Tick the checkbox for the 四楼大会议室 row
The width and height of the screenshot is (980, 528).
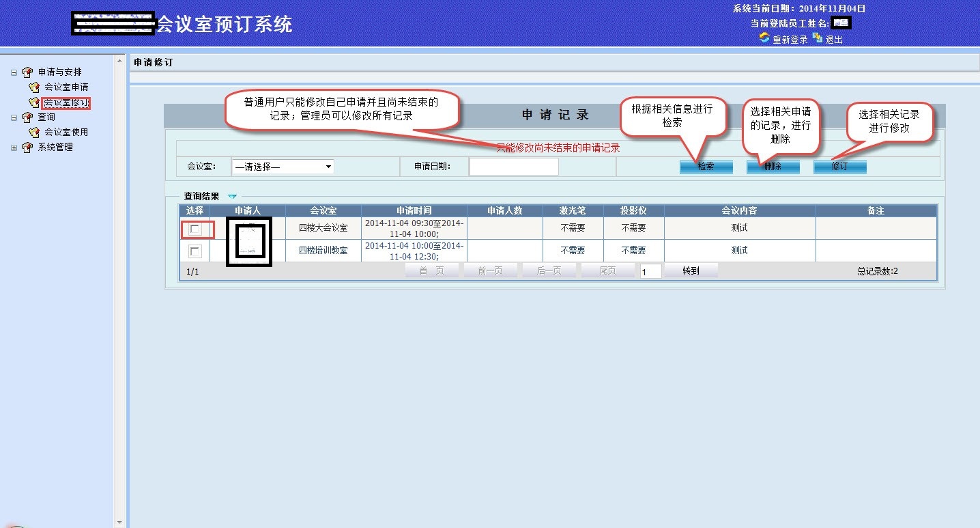coord(195,230)
